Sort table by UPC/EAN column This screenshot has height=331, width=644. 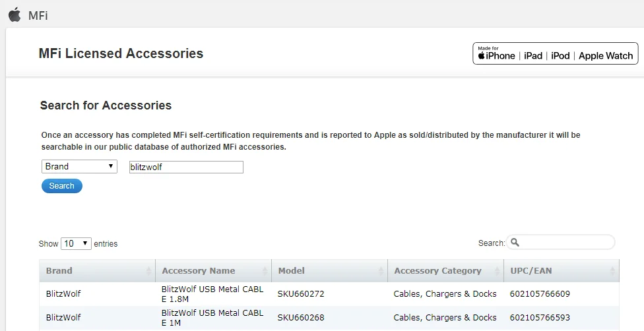562,270
